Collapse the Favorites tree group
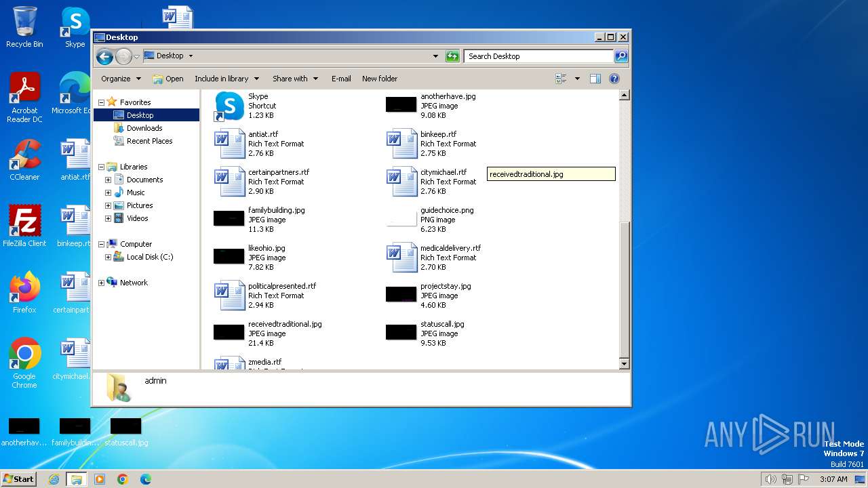 (x=101, y=102)
